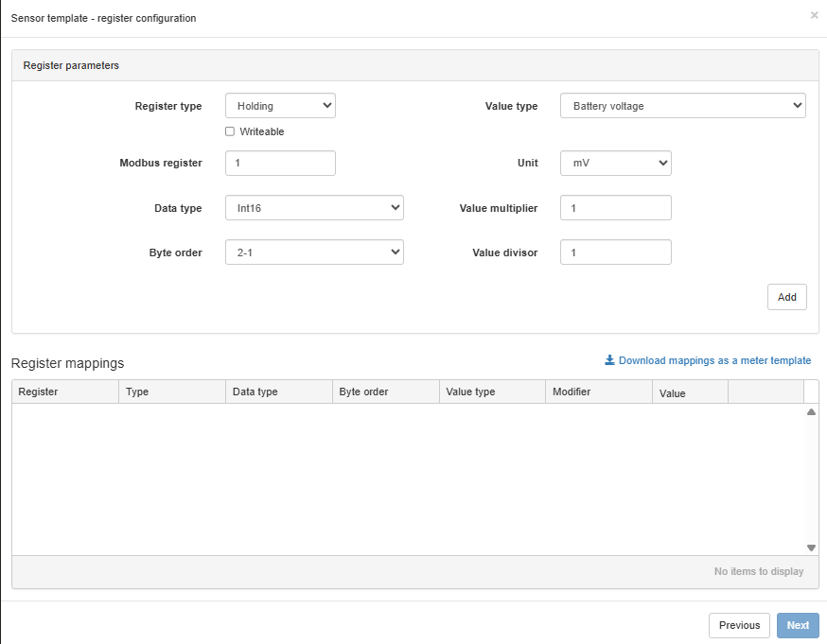Click the Type column header
This screenshot has width=827, height=644.
point(172,392)
